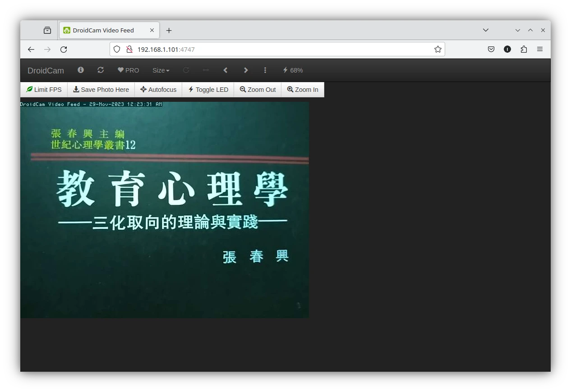This screenshot has width=571, height=392.
Task: Click the left chevron icon in DroidCam bar
Action: (226, 70)
